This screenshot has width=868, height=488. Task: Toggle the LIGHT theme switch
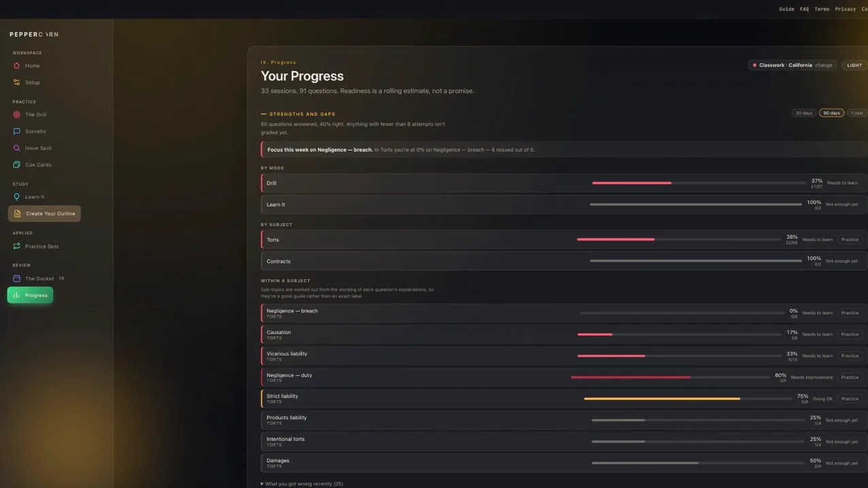point(854,65)
